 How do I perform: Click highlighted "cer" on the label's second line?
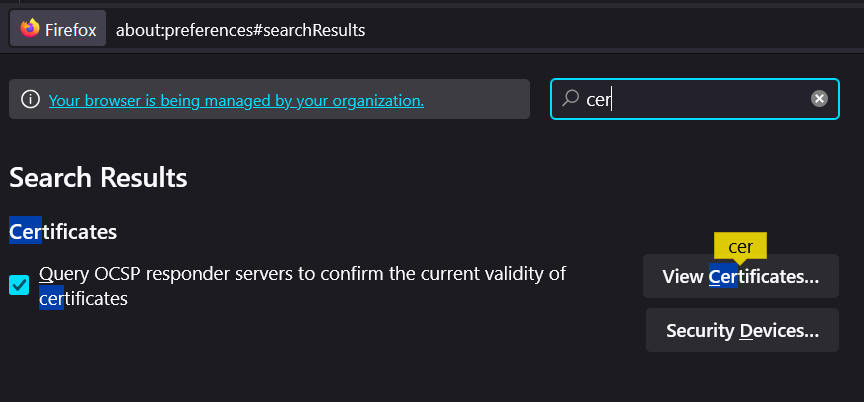[51, 298]
